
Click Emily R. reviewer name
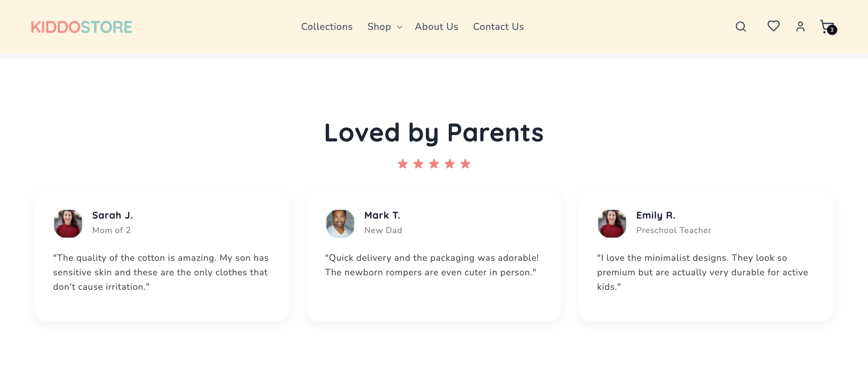tap(656, 215)
